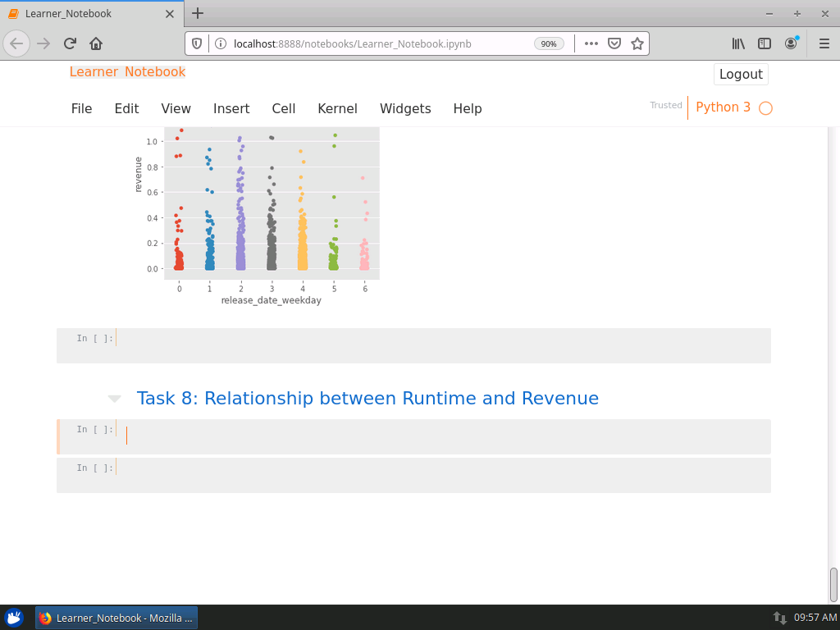Click the Python 3 kernel name
The image size is (840, 630).
723,107
